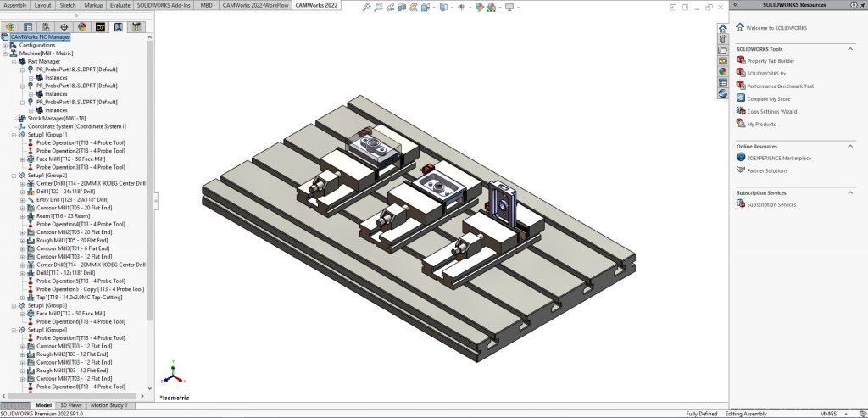Click Zoom to Area icon
Viewport: 868px width, 418px height.
[378, 7]
